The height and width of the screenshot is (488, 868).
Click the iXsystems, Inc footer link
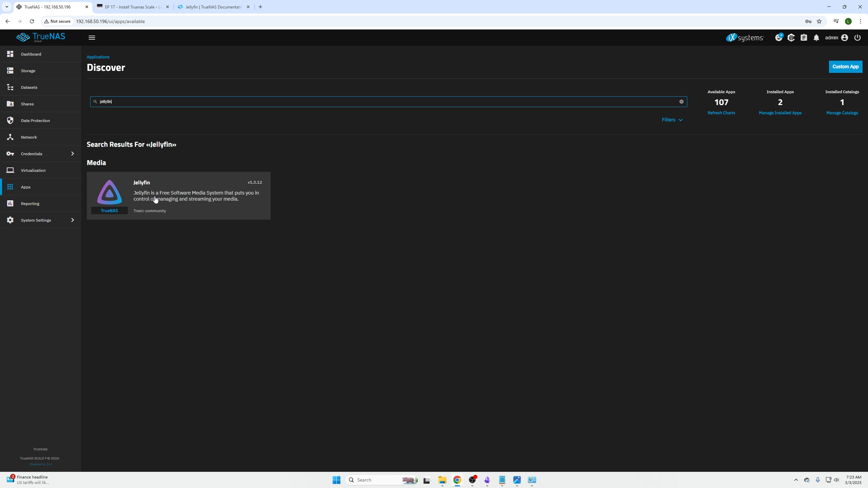(40, 464)
